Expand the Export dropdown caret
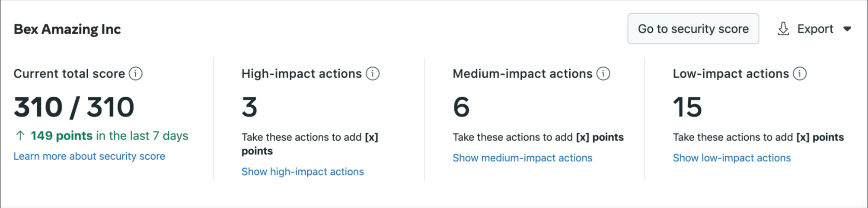The image size is (868, 208). [847, 29]
